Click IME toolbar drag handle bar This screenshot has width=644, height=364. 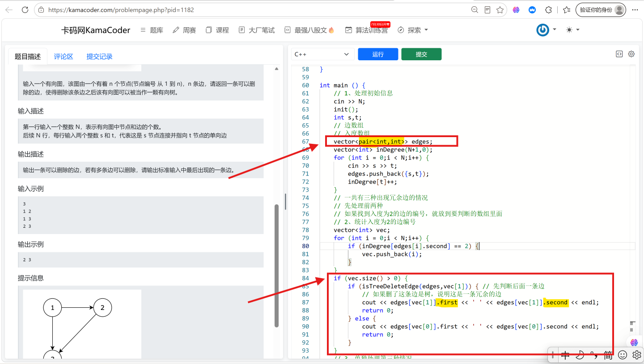click(553, 356)
